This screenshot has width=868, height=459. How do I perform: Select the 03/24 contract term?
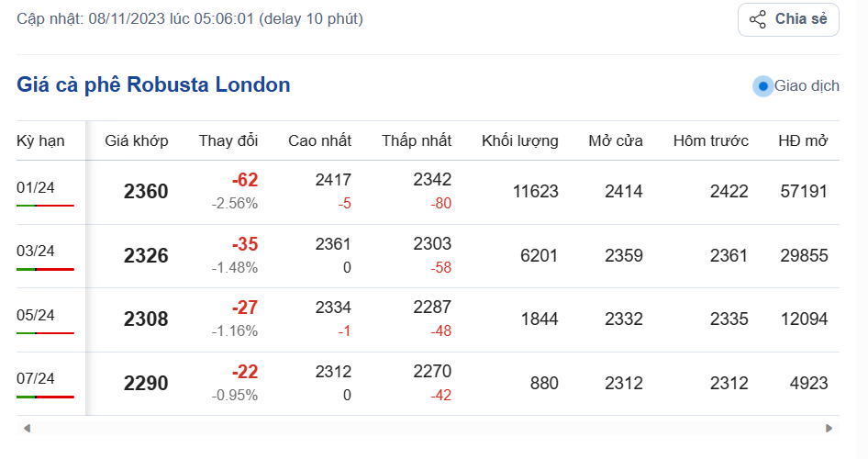tap(36, 251)
